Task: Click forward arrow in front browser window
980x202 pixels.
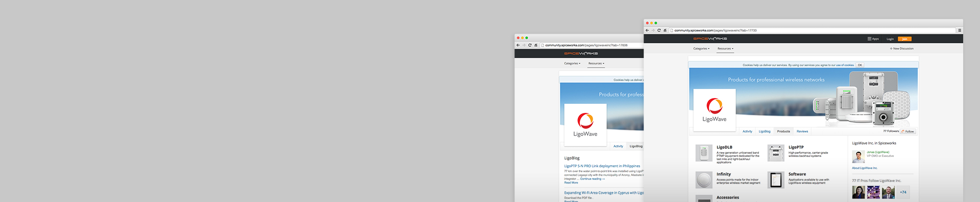Action: (653, 30)
